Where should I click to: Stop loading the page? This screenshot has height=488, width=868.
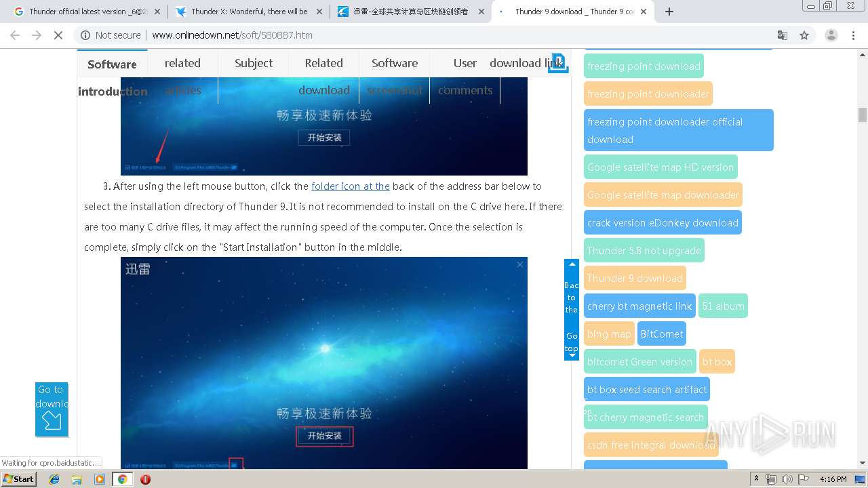(58, 35)
